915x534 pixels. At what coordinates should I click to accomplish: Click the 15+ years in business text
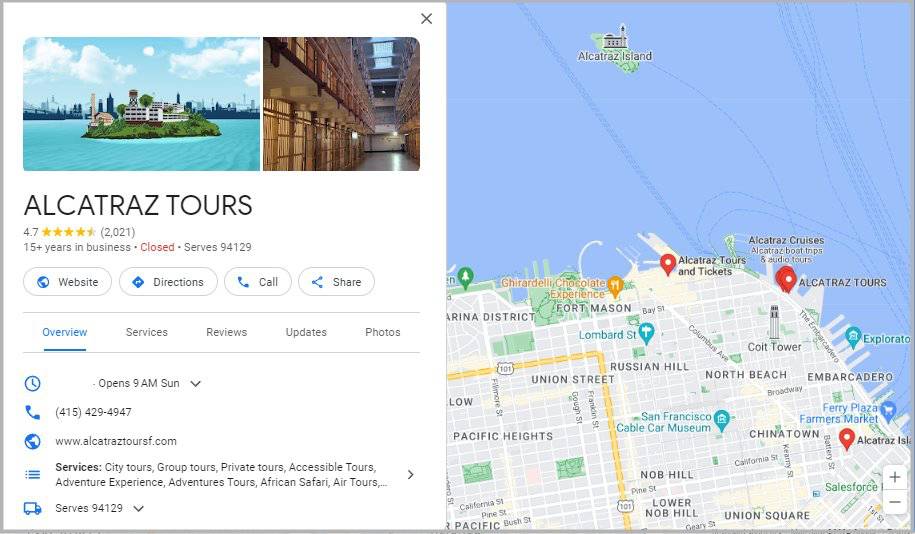pos(77,247)
